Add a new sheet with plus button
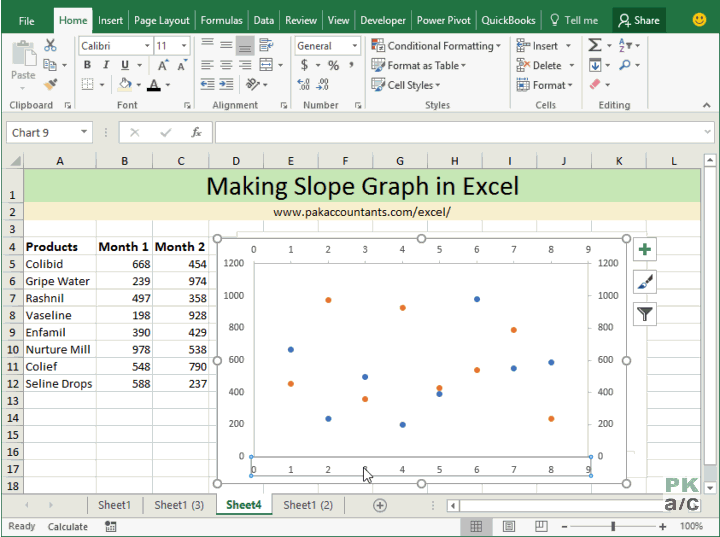720x537 pixels. tap(380, 505)
